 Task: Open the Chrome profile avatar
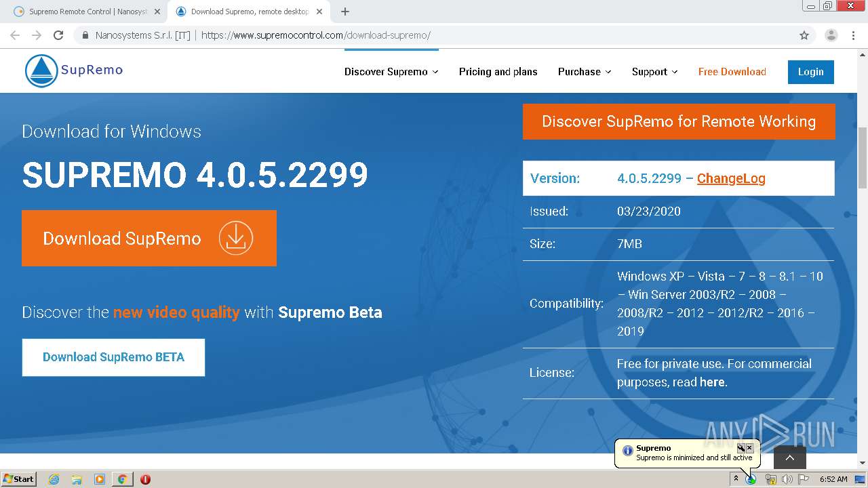click(x=831, y=35)
